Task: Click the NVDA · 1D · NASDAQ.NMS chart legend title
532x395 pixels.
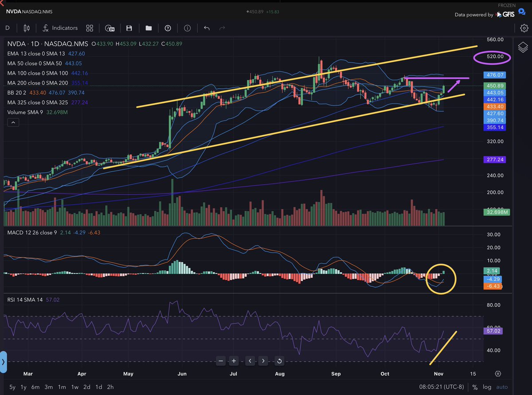Action: [x=47, y=44]
